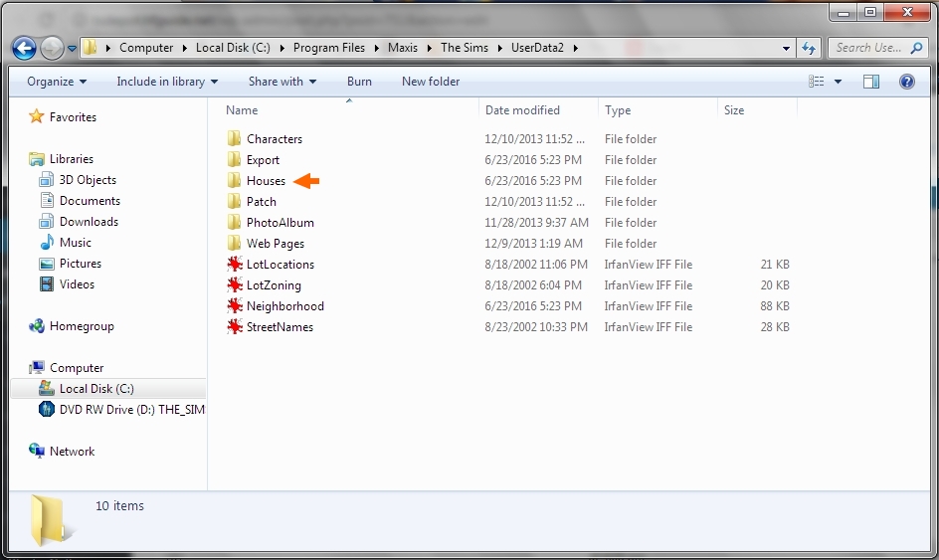This screenshot has height=560, width=939.
Task: Select the Neighborhood IFF file icon
Action: 235,306
